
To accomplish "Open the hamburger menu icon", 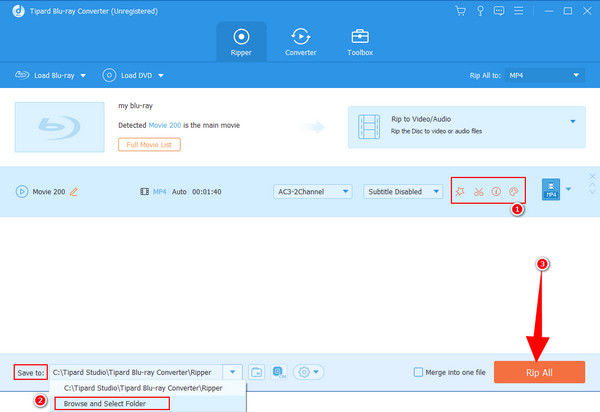I will coord(518,11).
